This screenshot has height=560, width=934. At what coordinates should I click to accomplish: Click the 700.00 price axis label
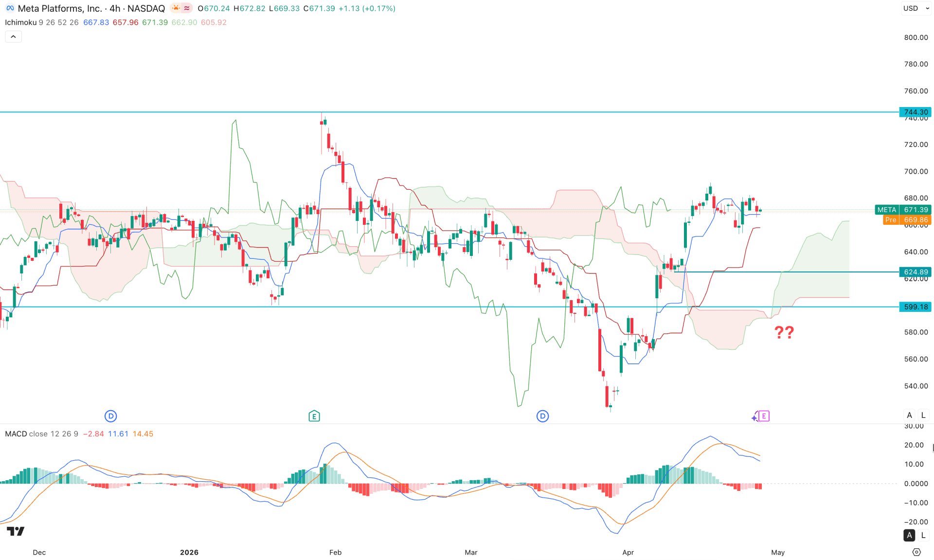916,171
